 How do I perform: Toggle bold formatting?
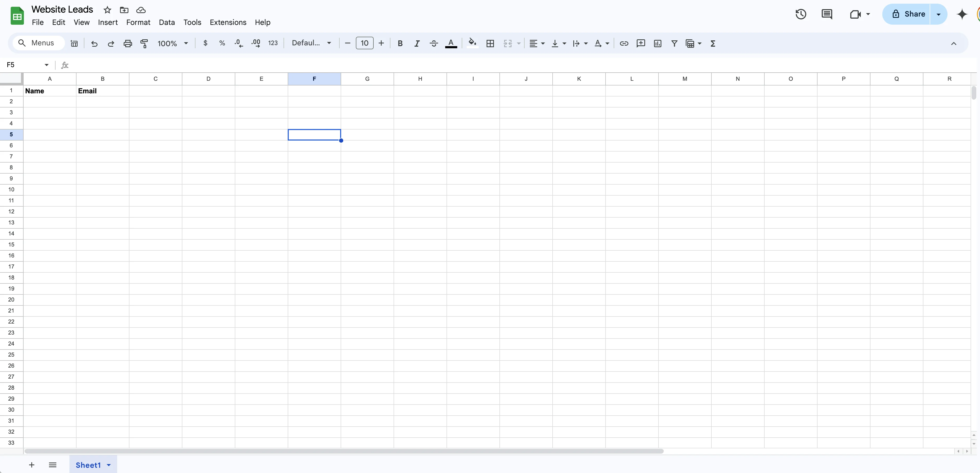[400, 43]
